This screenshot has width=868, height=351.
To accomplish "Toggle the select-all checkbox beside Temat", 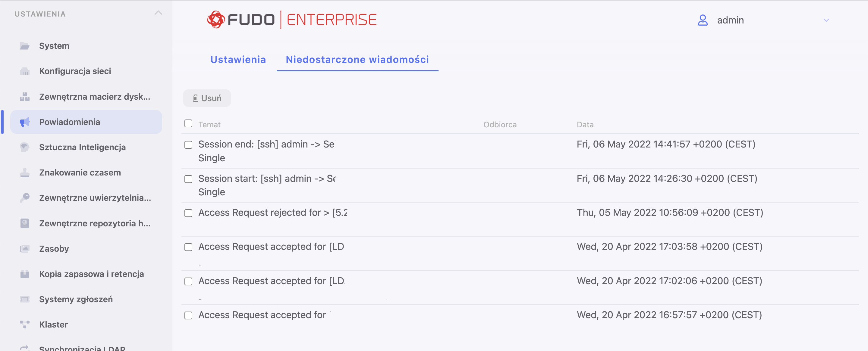I will pos(188,123).
